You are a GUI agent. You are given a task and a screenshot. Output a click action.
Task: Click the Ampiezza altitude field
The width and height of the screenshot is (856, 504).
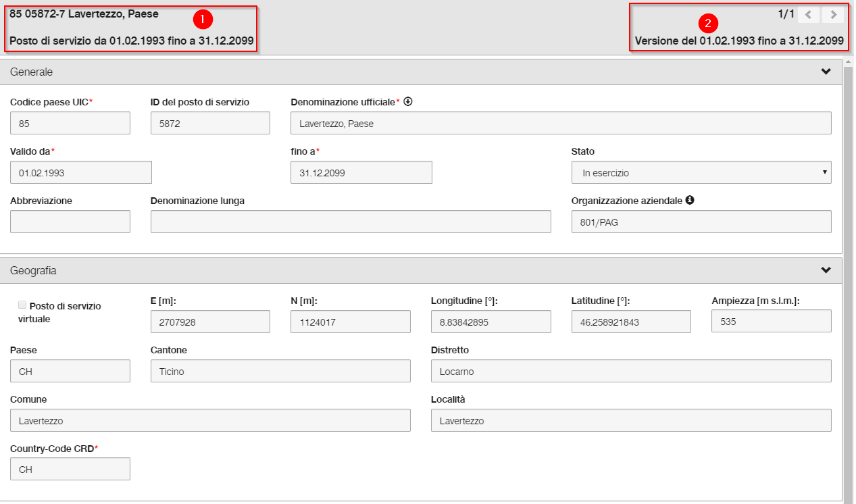[x=772, y=322]
